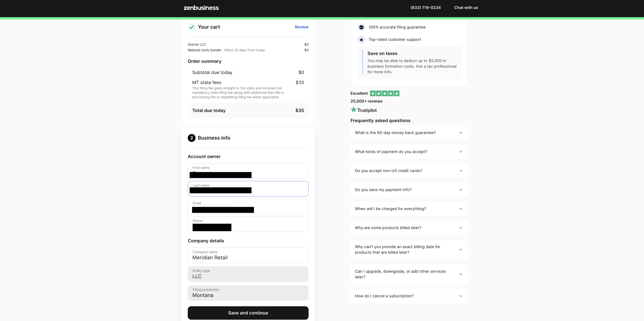Screen dimensions: 644x321
Task: Expand the 60-day money back guarantee question
Action: click(x=409, y=133)
